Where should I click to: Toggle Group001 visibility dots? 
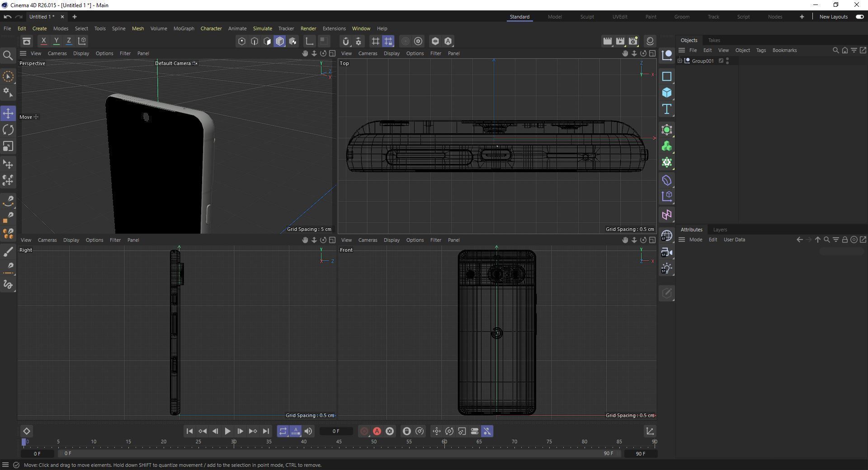click(x=727, y=61)
